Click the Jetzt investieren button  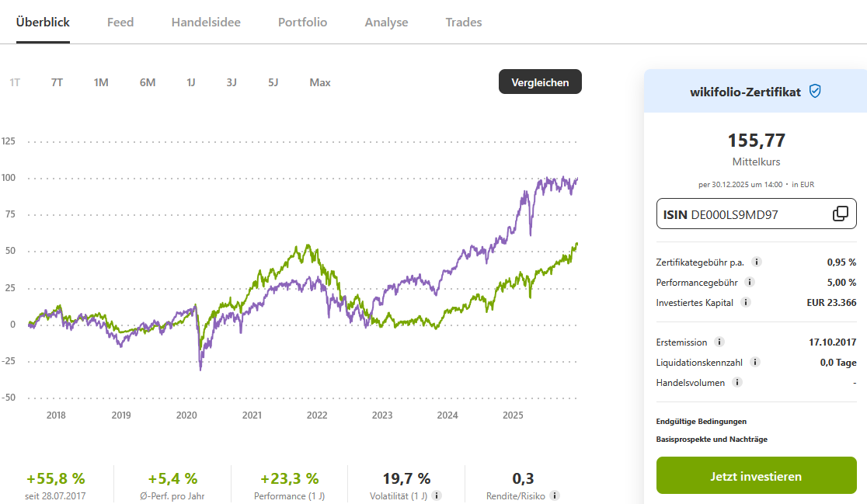tap(756, 476)
